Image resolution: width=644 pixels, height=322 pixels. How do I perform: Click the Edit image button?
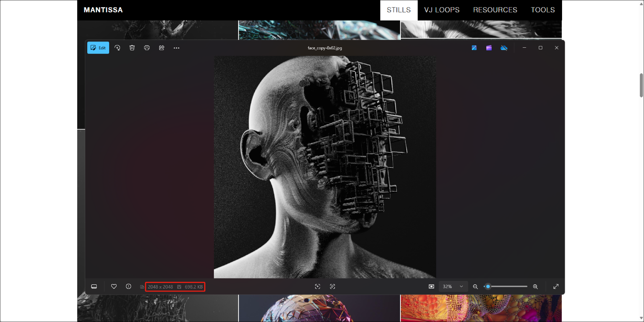(x=98, y=48)
